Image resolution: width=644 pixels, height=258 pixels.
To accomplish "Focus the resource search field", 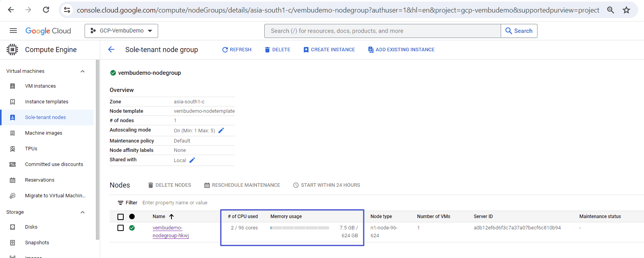I will (x=382, y=31).
